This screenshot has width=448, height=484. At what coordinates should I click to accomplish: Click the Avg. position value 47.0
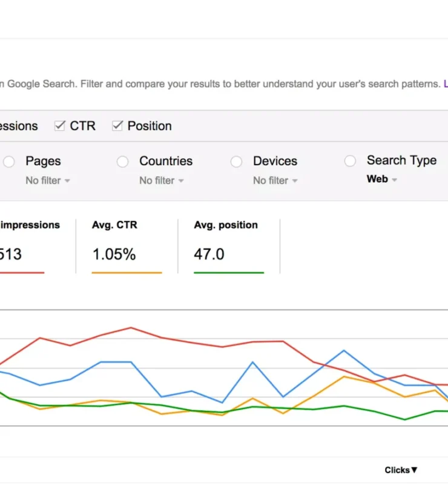point(209,254)
